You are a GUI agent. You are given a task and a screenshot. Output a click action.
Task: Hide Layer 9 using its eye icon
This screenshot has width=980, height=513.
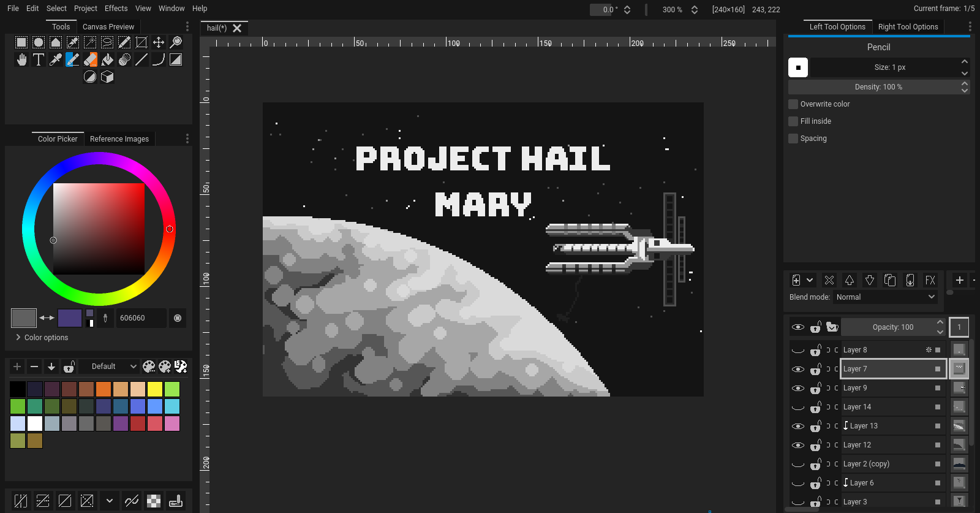797,388
